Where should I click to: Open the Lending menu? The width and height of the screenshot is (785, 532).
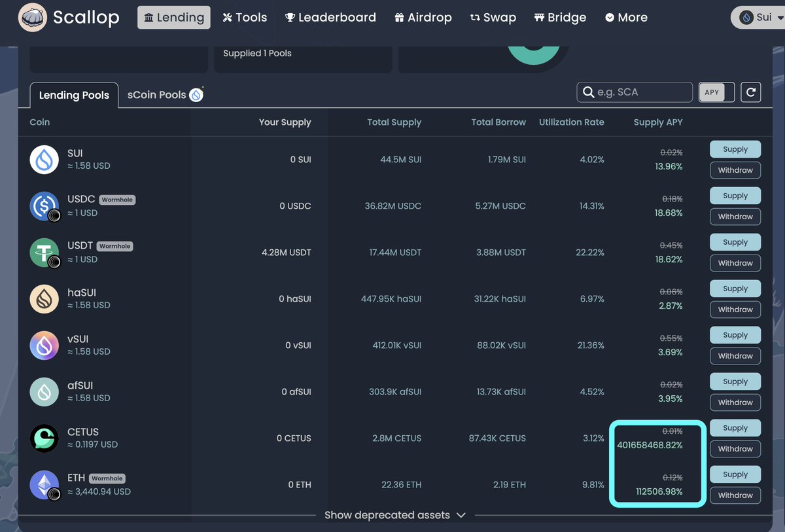tap(174, 18)
